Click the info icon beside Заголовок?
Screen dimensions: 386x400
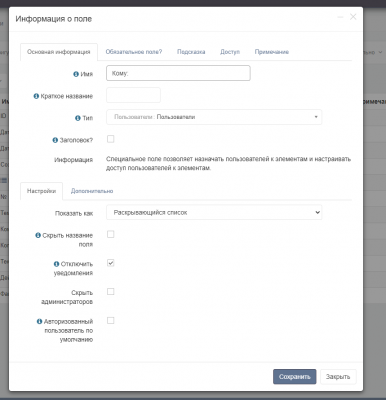[x=55, y=140]
